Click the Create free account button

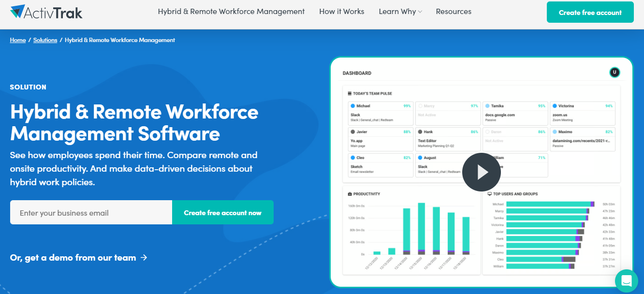(x=590, y=12)
